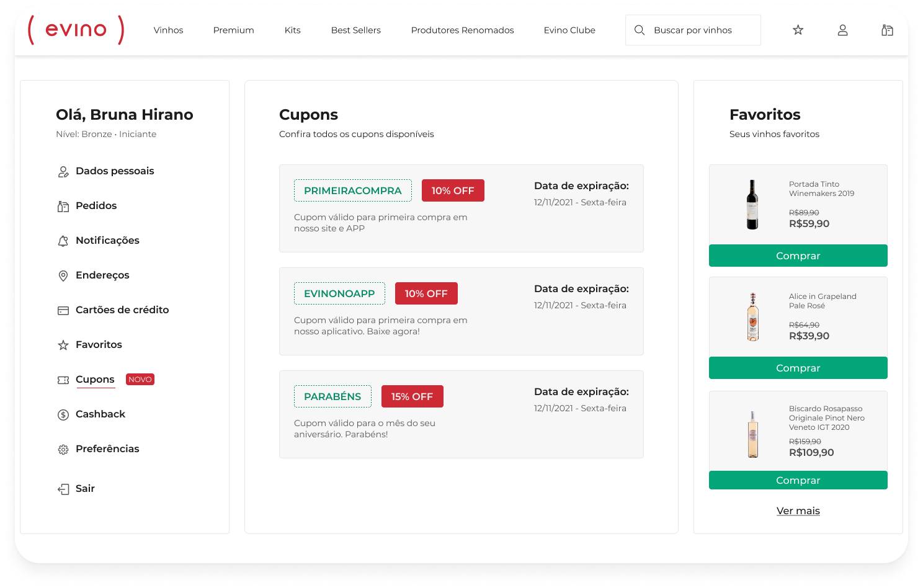Click the R$59,90 price

click(809, 224)
